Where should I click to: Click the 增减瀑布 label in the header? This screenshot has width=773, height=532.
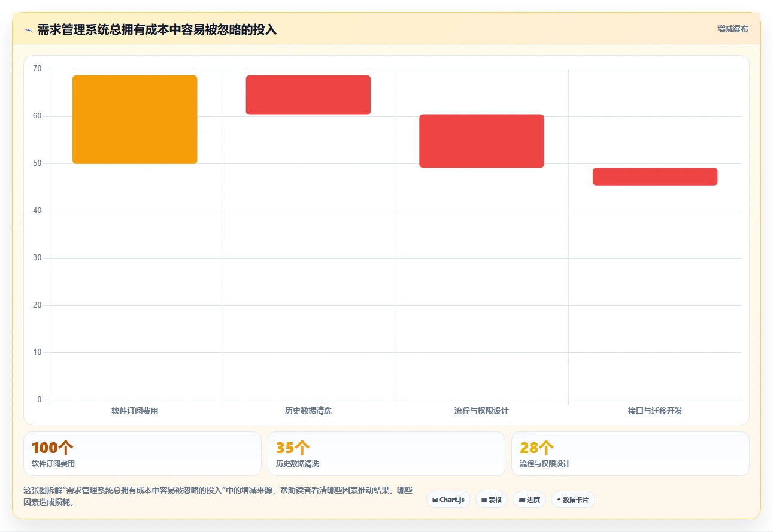pos(733,29)
